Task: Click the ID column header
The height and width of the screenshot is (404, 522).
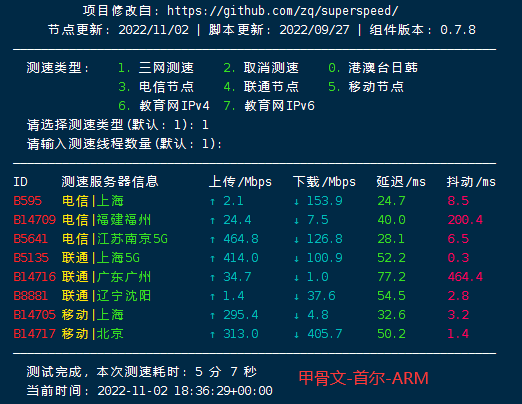Action: pyautogui.click(x=20, y=182)
